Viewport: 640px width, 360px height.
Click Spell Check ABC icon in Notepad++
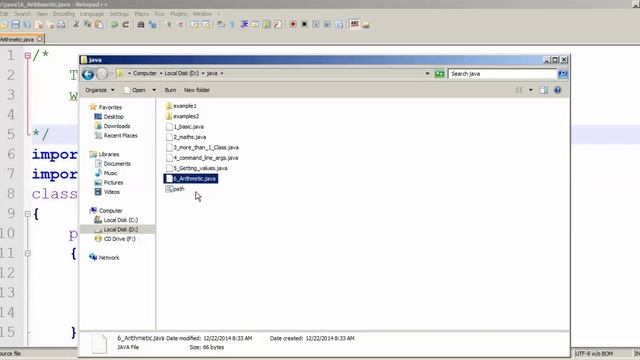click(354, 24)
